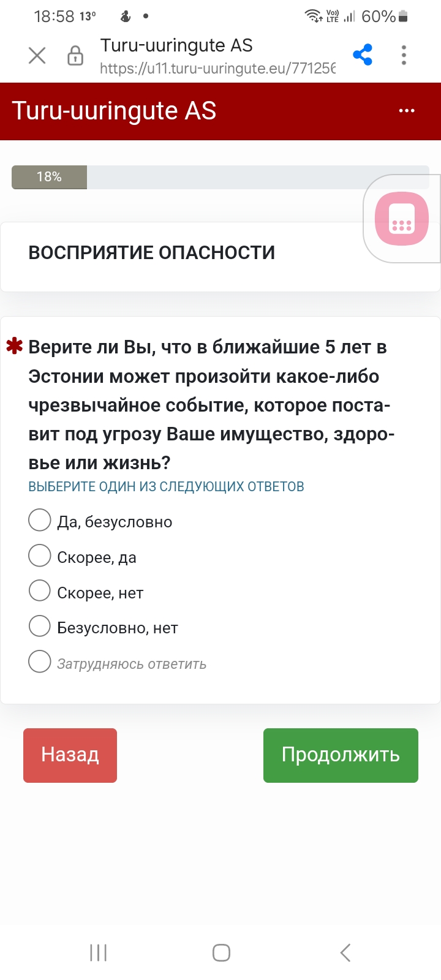Screen dimensions: 441x980
Task: Tap the 18% survey progress bar
Action: tap(221, 177)
